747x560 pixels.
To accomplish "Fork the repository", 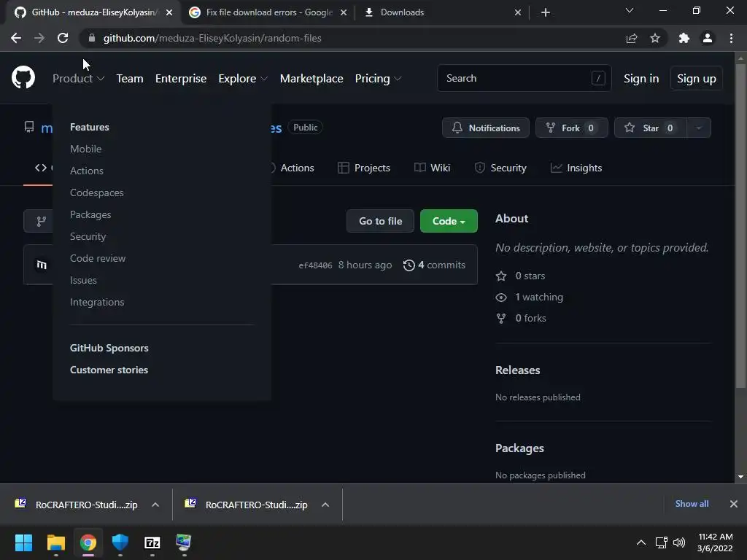I will point(572,128).
